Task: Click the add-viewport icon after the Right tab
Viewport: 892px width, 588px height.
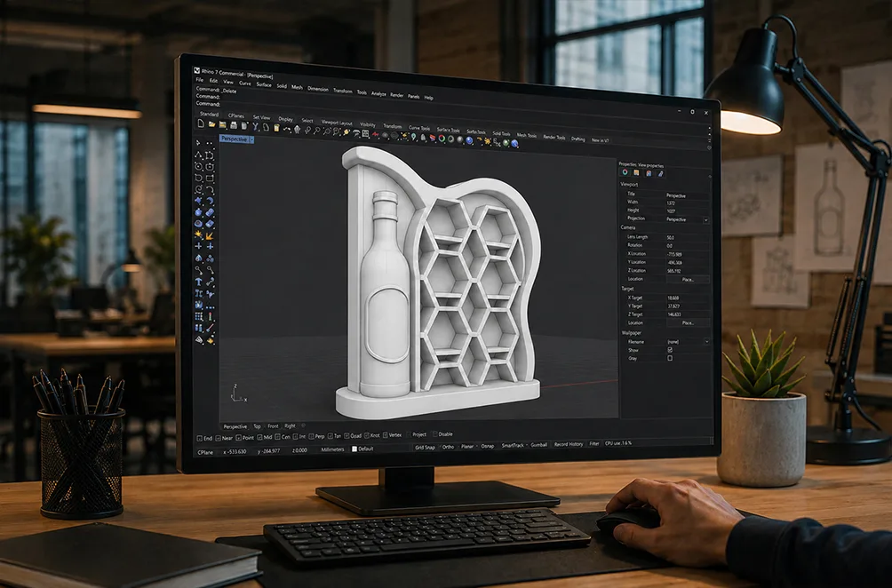Action: (x=303, y=425)
